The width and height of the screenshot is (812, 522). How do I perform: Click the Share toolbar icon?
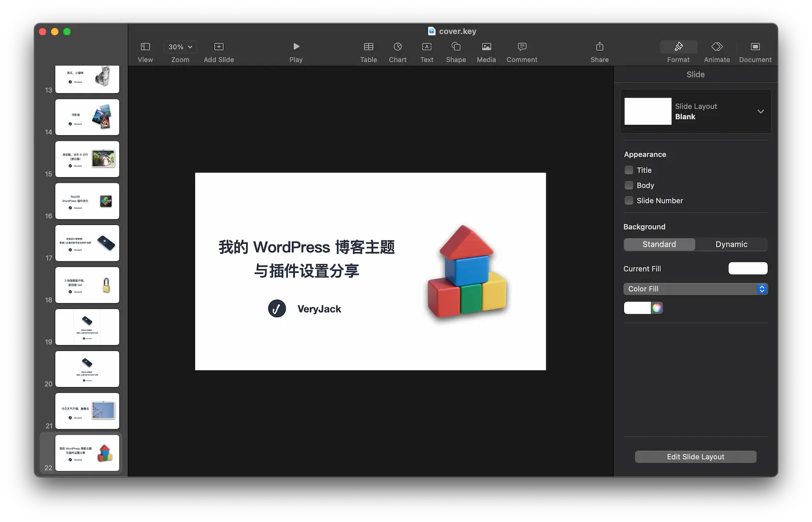tap(599, 46)
